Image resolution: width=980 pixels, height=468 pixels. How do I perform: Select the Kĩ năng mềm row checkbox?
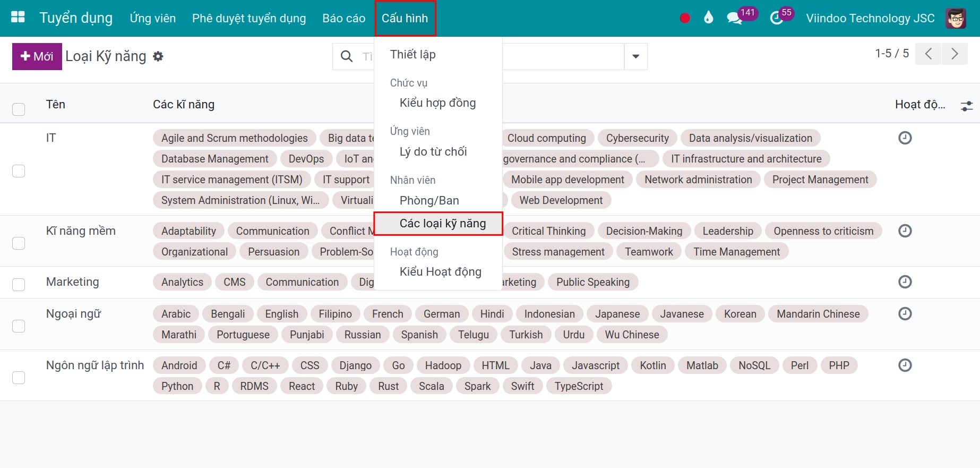click(19, 243)
